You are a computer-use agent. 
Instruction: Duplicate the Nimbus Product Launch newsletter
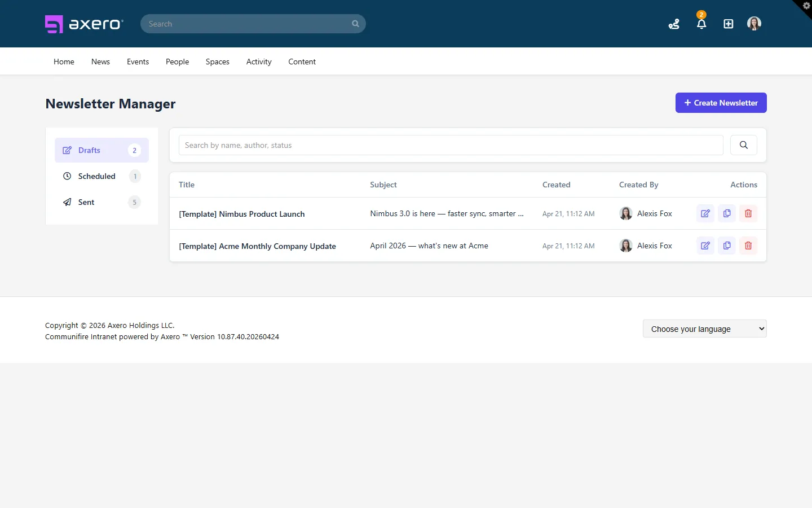click(x=727, y=213)
